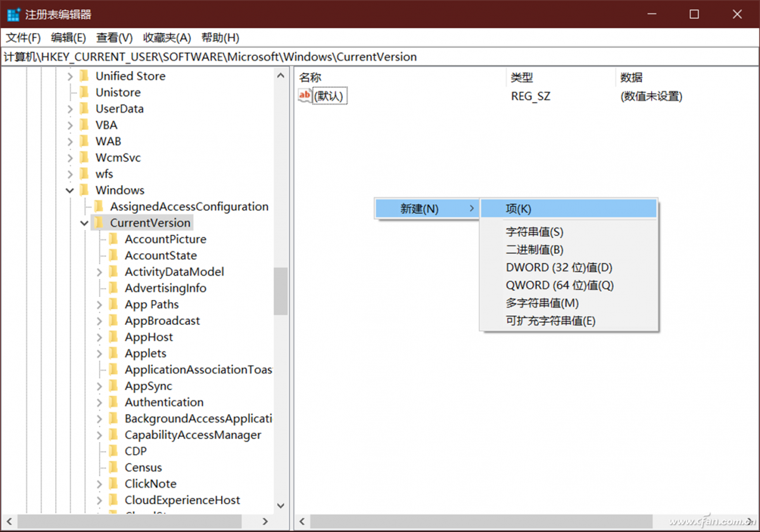Click the tree pane scroll-up arrow

tap(281, 76)
